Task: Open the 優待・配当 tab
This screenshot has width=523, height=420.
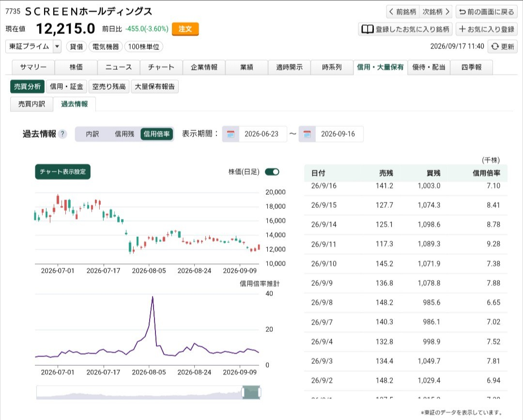Action: 429,67
